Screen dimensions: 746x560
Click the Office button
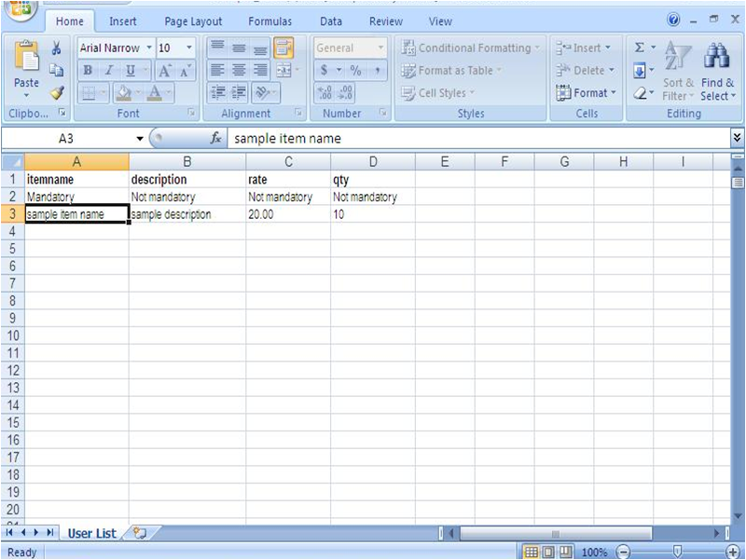coord(20,9)
